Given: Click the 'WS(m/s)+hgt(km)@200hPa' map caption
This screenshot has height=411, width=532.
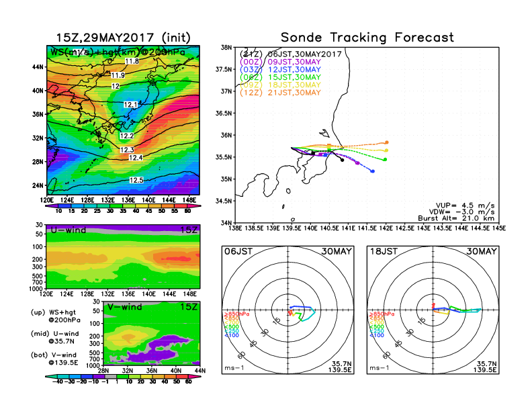Looking at the screenshot, I should (x=118, y=52).
